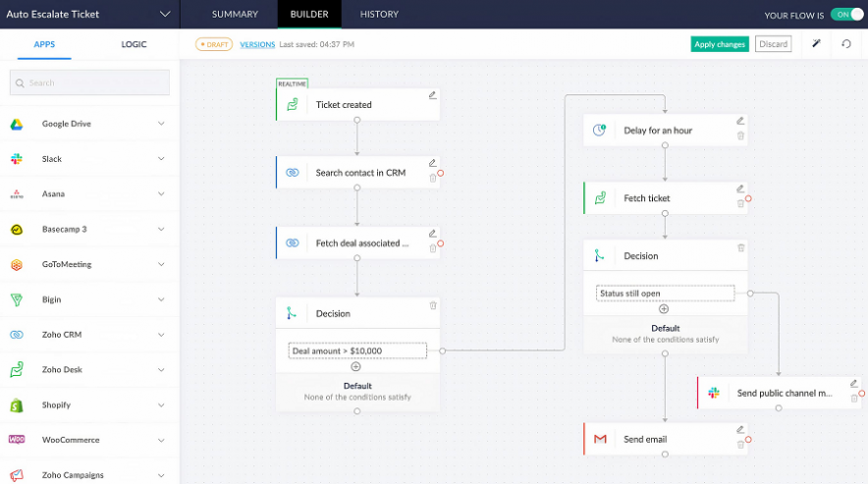868x484 pixels.
Task: Expand the Zoho Desk app list
Action: coord(161,370)
